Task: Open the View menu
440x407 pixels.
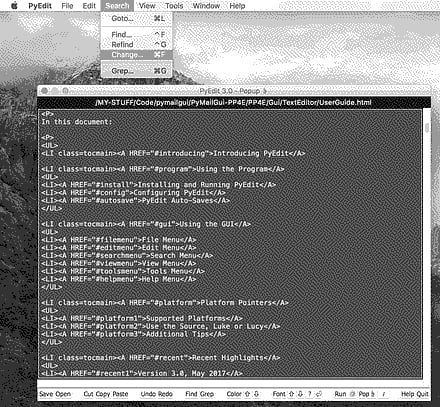Action: [x=147, y=6]
